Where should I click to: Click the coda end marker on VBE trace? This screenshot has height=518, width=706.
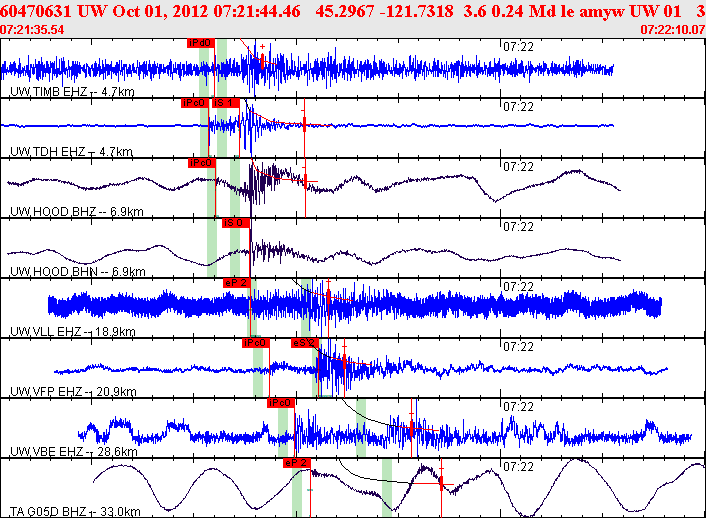coord(412,428)
